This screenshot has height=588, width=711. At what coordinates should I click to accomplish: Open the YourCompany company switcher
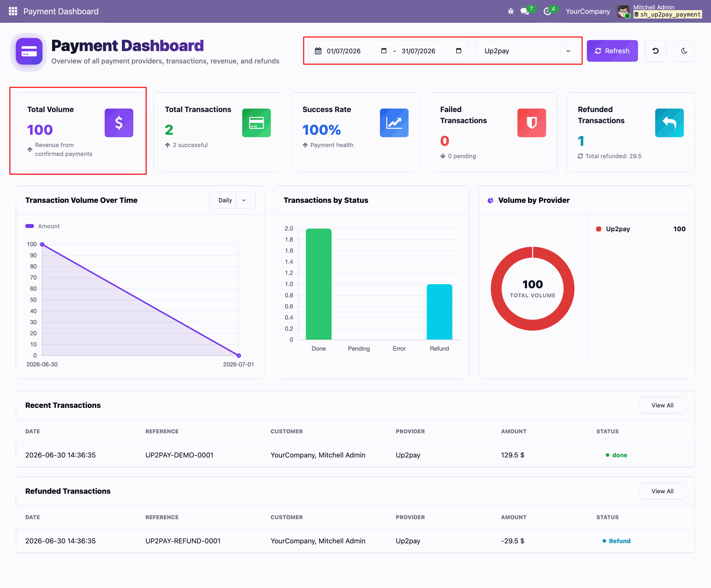pyautogui.click(x=588, y=11)
